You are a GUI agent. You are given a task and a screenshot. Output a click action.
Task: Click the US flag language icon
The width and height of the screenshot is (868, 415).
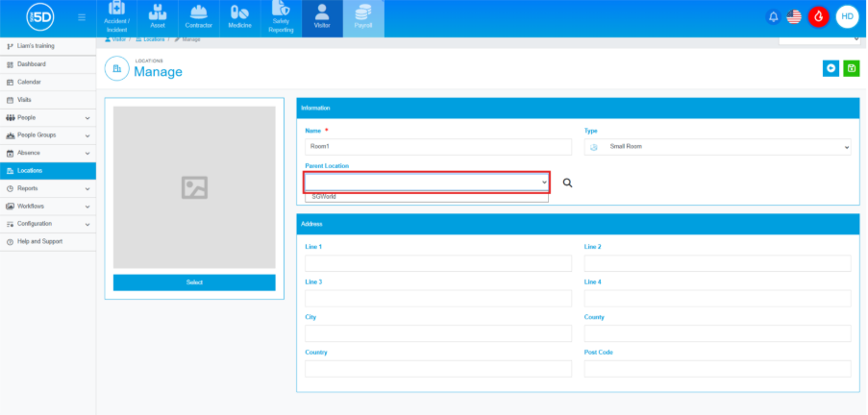tap(794, 16)
